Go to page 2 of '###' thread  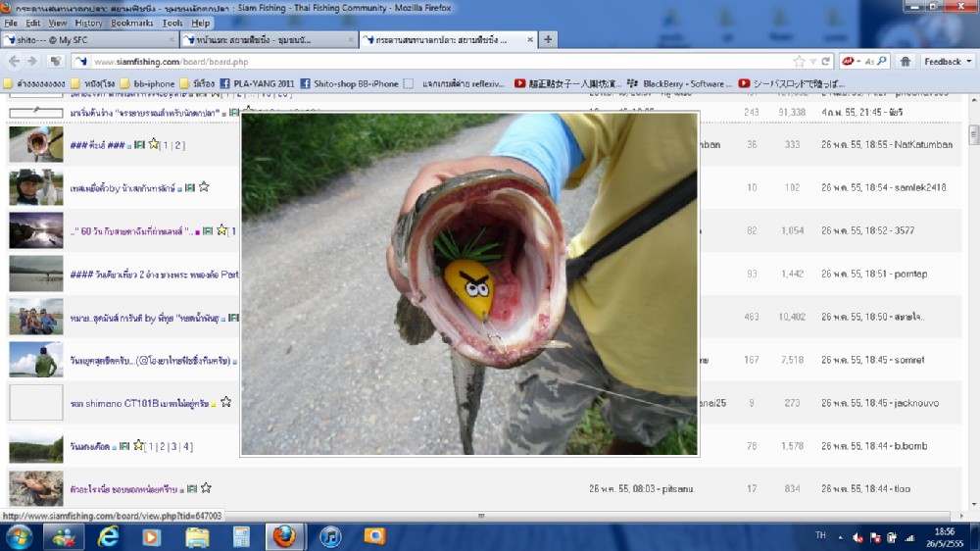click(177, 145)
